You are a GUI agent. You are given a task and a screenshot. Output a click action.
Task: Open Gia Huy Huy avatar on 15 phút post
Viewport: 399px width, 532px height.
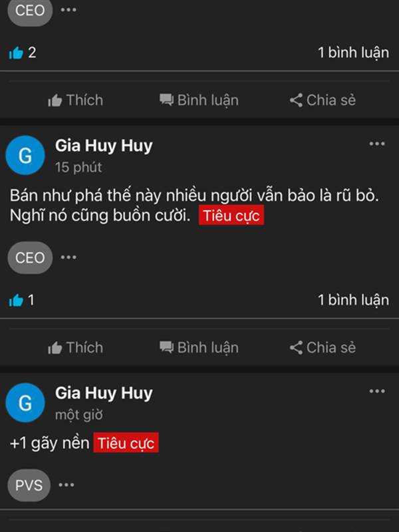[25, 155]
